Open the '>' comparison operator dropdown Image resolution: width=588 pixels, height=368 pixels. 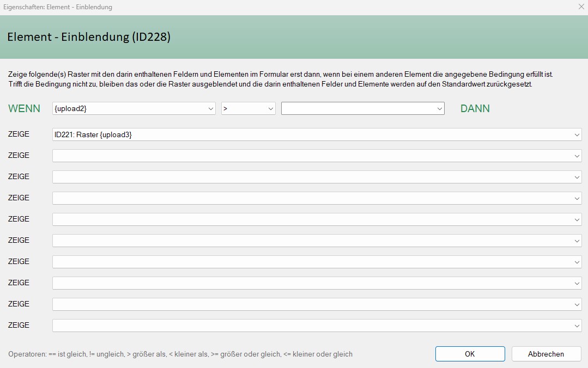click(x=248, y=108)
